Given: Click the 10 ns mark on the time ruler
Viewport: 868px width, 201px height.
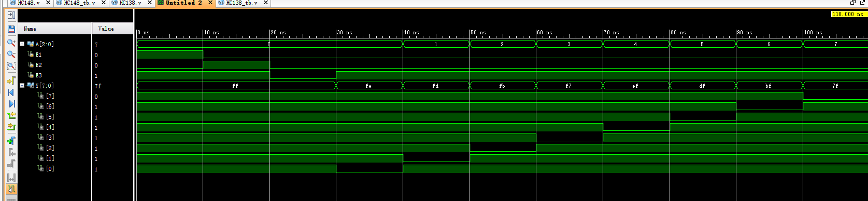Looking at the screenshot, I should coord(211,32).
